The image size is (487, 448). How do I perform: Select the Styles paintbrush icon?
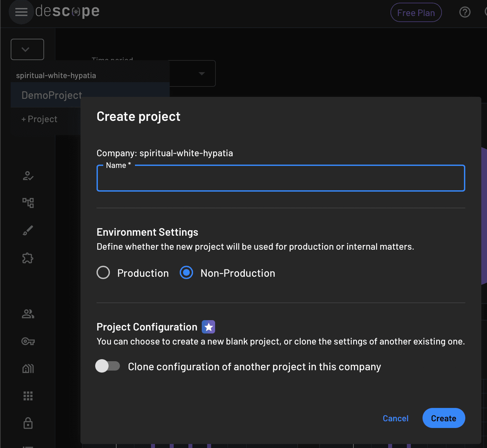pos(28,230)
